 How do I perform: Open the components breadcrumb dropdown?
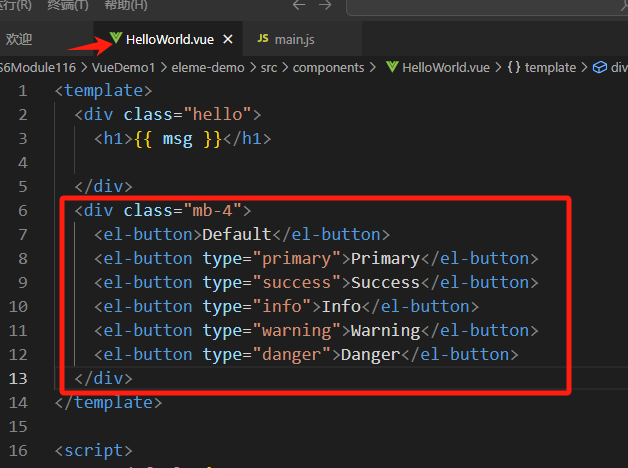tap(327, 67)
